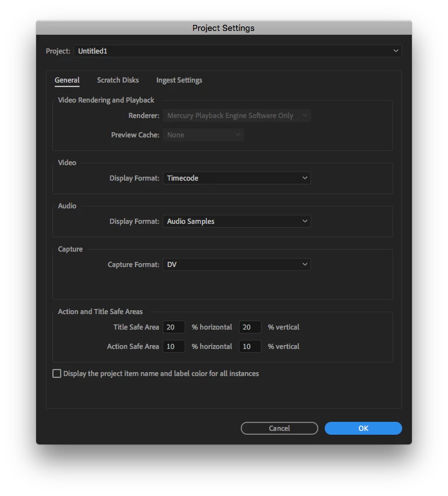Open the Scratch Disks tab
This screenshot has width=448, height=496.
point(117,80)
